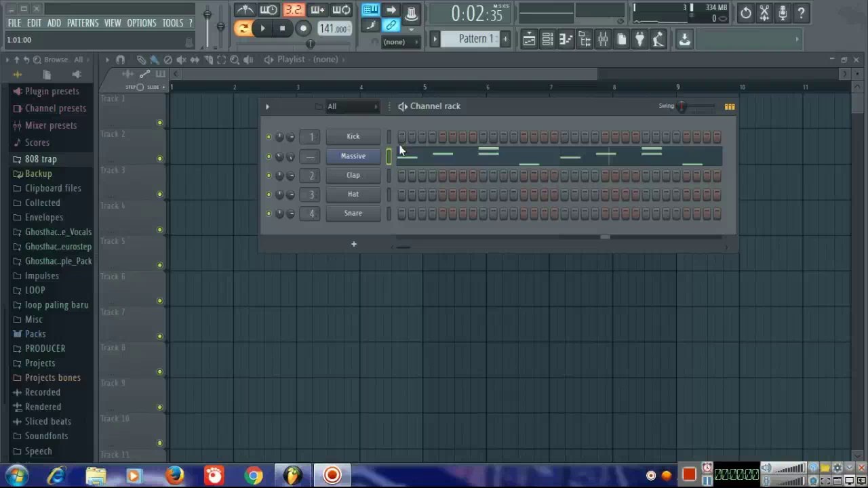Screen dimensions: 868x488
Task: Open the Pattern 1 selector dropdown
Action: (477, 39)
